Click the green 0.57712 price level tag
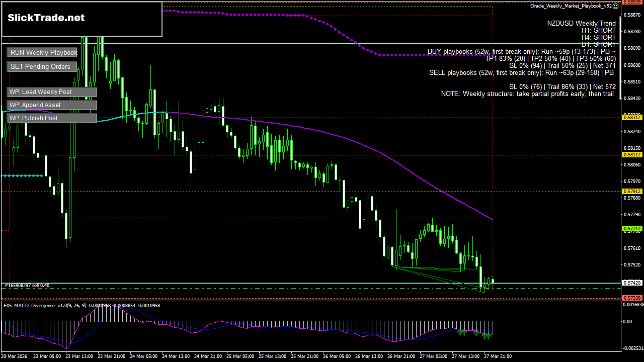The width and height of the screenshot is (644, 362). pyautogui.click(x=632, y=229)
